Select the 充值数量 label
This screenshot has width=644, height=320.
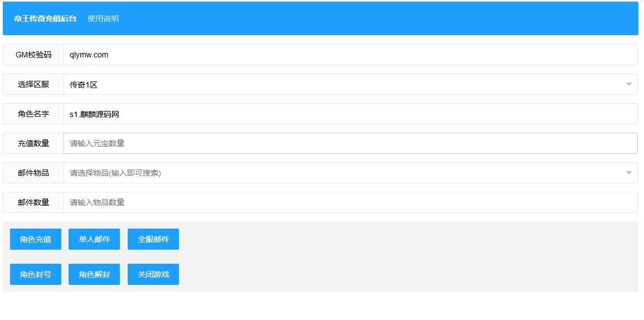tap(33, 143)
